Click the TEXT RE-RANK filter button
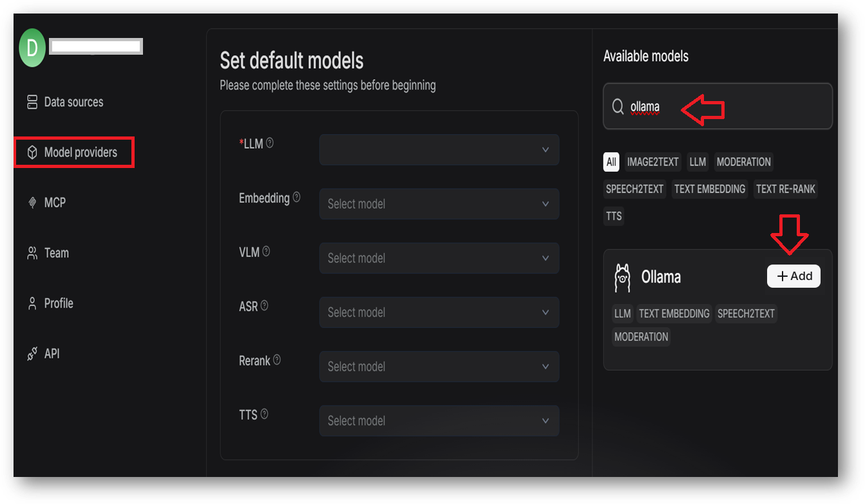 pyautogui.click(x=786, y=189)
